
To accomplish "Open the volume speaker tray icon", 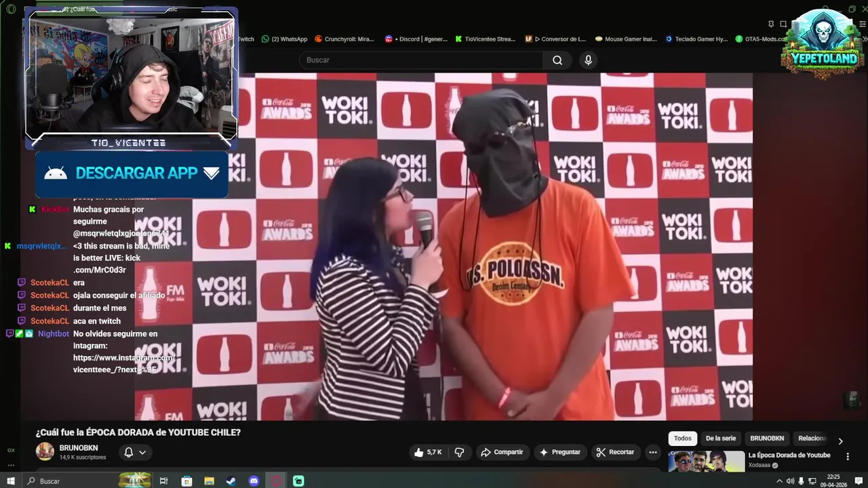I will coord(789,481).
